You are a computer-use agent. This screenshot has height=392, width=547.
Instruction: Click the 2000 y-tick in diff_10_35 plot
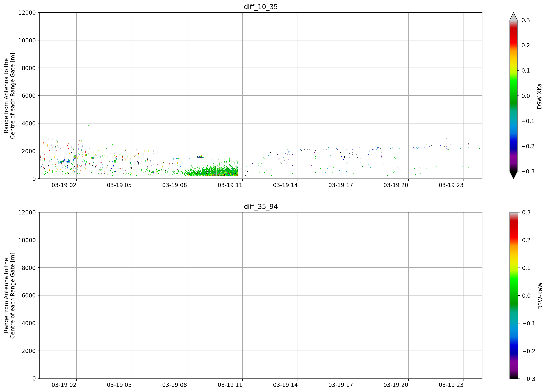point(29,151)
